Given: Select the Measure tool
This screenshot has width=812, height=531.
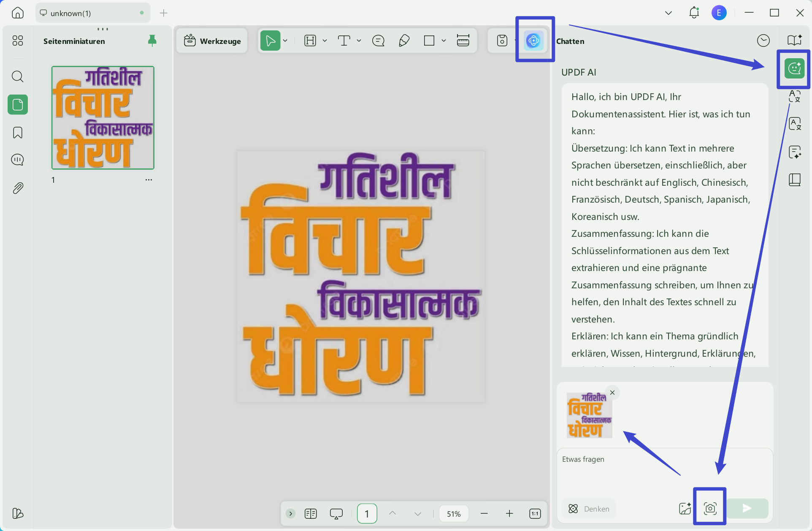Looking at the screenshot, I should click(x=463, y=41).
